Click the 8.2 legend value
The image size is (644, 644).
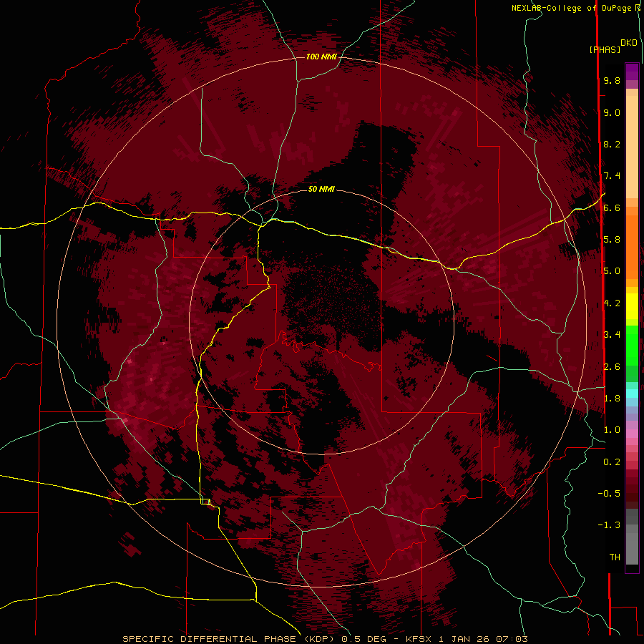[612, 145]
